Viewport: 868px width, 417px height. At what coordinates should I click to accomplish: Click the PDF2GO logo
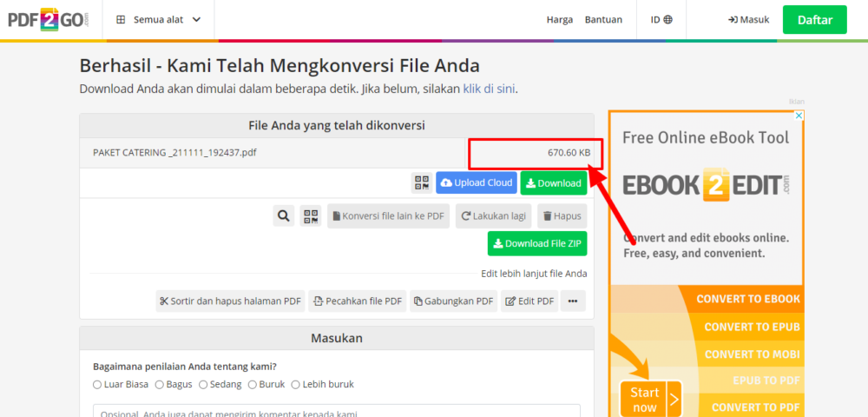coord(49,19)
